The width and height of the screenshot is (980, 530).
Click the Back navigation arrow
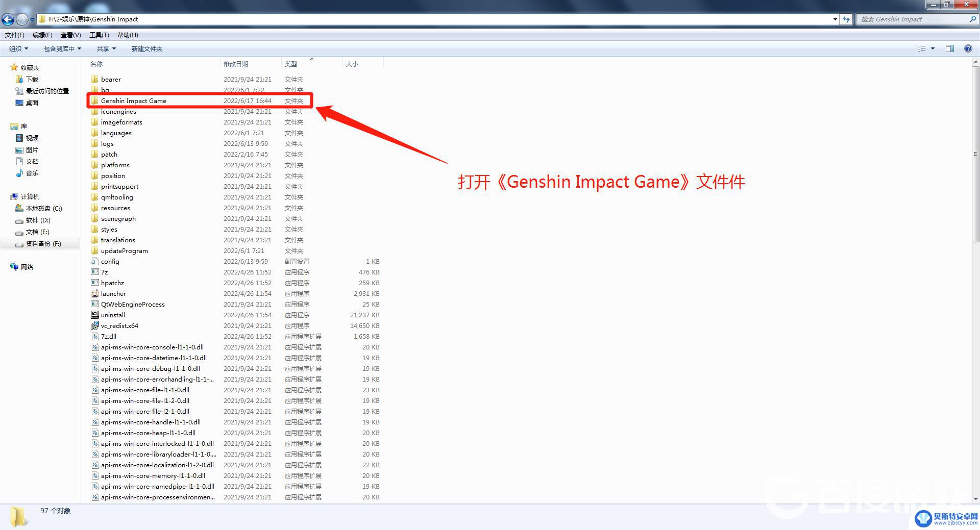point(8,19)
